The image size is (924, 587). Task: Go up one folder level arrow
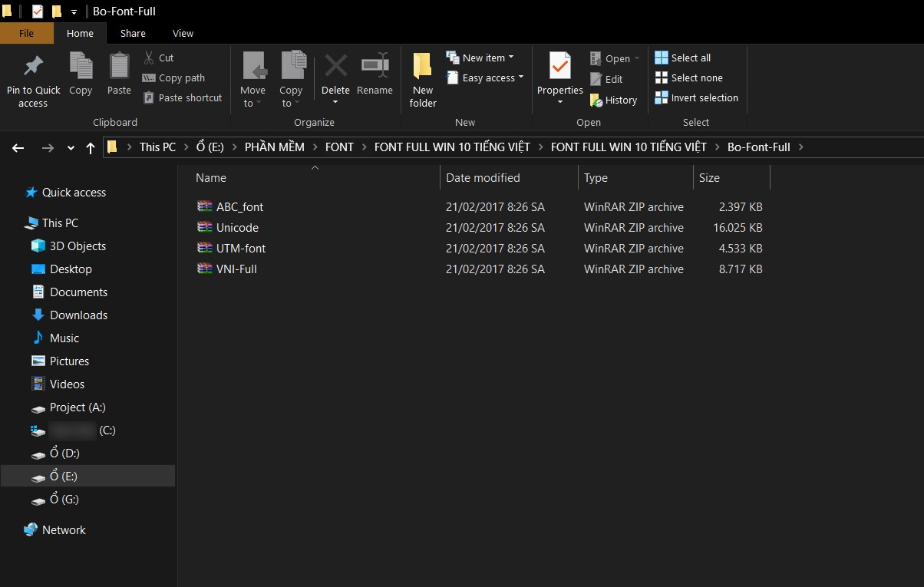(x=91, y=148)
